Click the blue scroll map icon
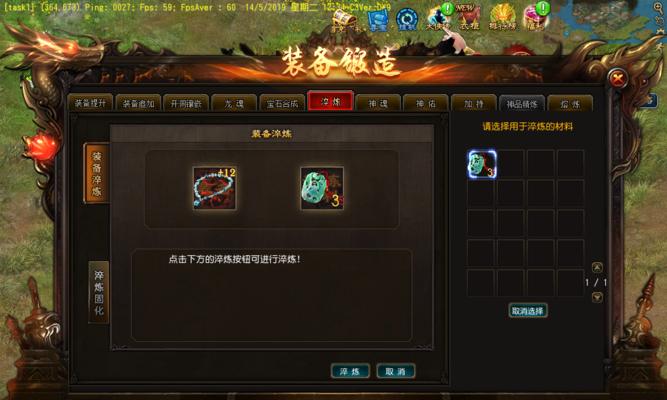This screenshot has width=667, height=400. pos(377,20)
